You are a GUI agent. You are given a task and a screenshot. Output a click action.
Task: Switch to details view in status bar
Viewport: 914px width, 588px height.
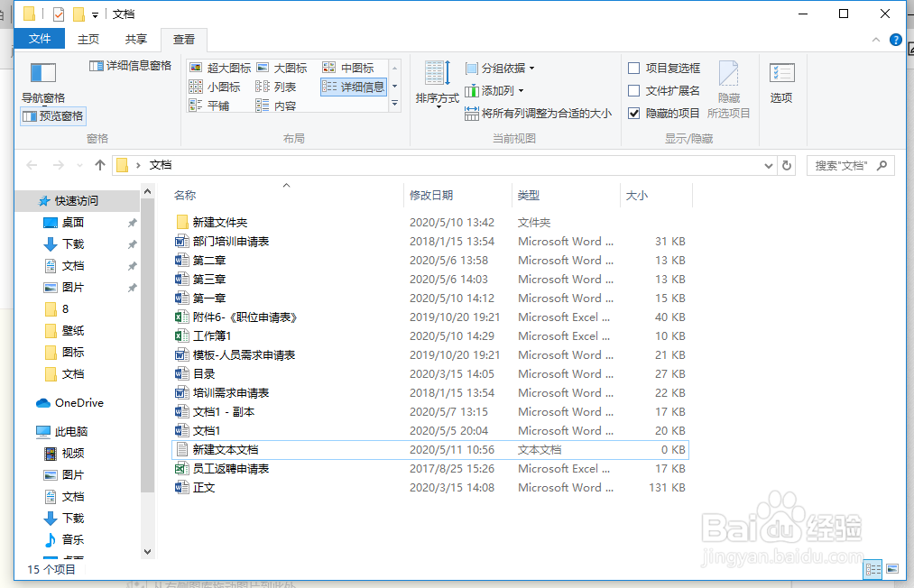tap(872, 569)
